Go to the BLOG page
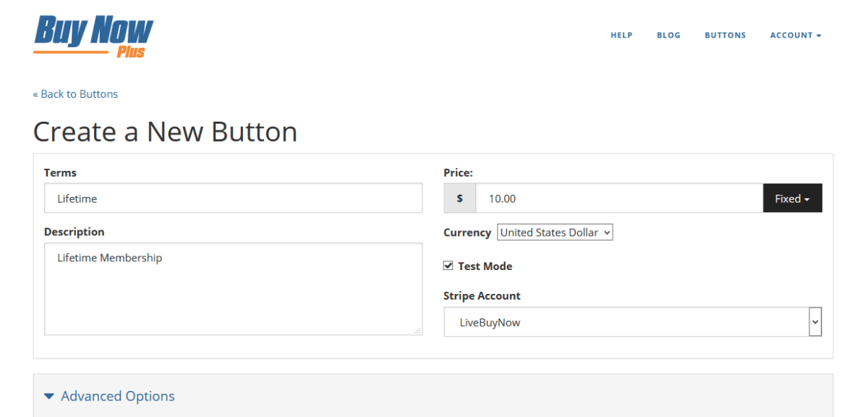The image size is (868, 417). pyautogui.click(x=668, y=35)
